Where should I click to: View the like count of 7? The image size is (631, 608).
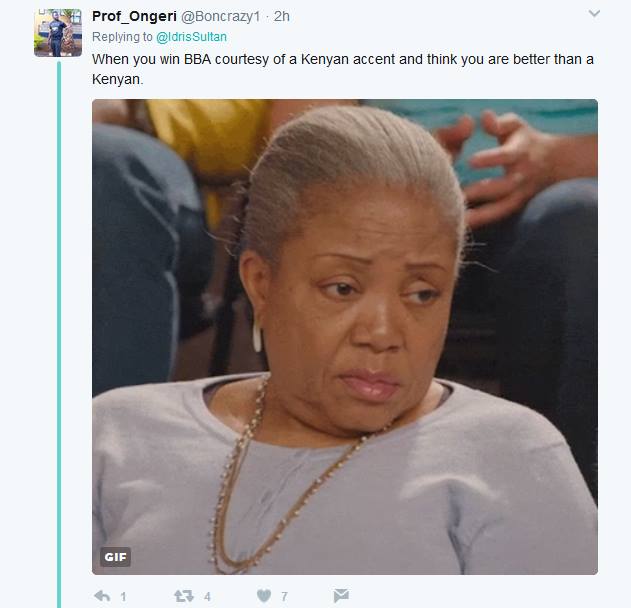[285, 596]
